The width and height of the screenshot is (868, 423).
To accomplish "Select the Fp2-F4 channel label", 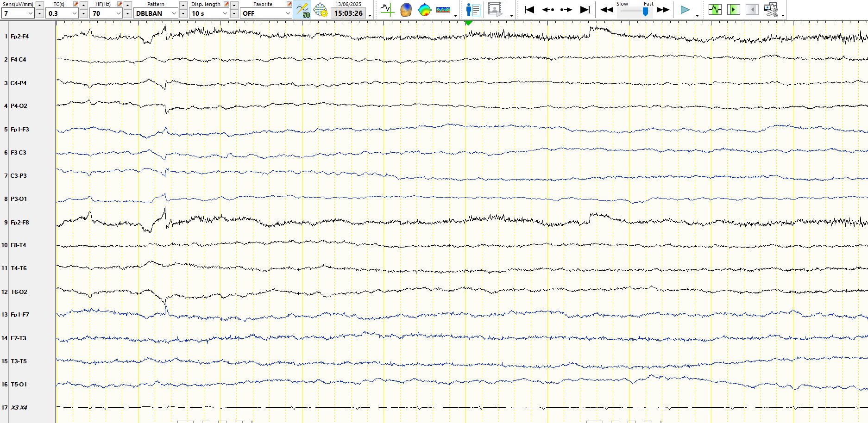I will [20, 37].
